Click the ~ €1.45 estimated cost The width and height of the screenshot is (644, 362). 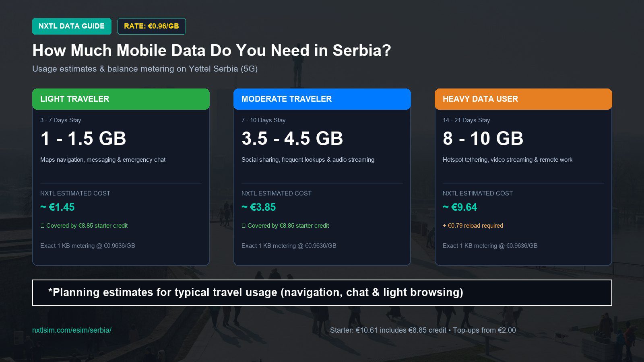click(x=58, y=207)
